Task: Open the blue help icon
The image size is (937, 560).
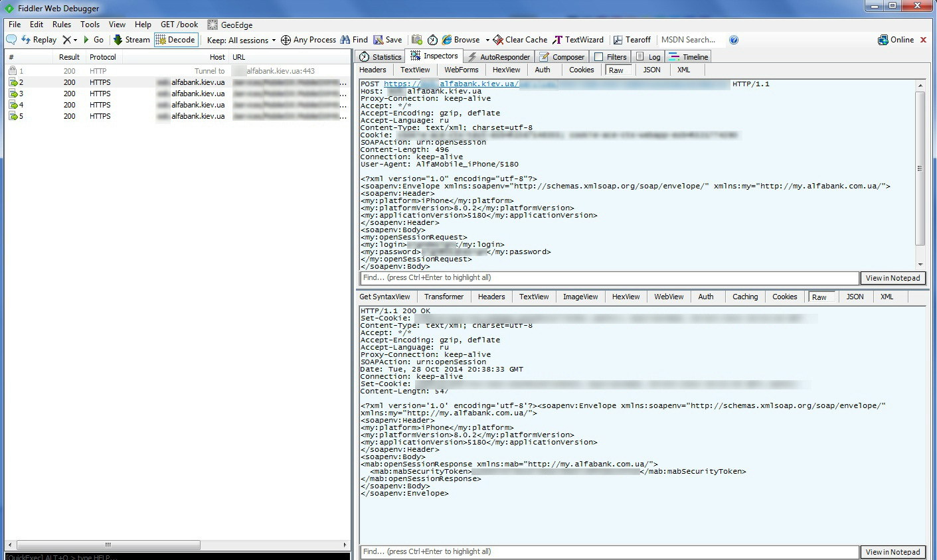Action: pyautogui.click(x=734, y=40)
